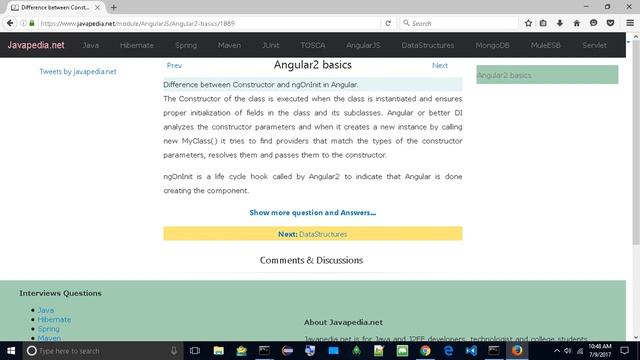Open Microsoft Edge from taskbar
Image resolution: width=640 pixels, height=360 pixels.
pyautogui.click(x=448, y=351)
